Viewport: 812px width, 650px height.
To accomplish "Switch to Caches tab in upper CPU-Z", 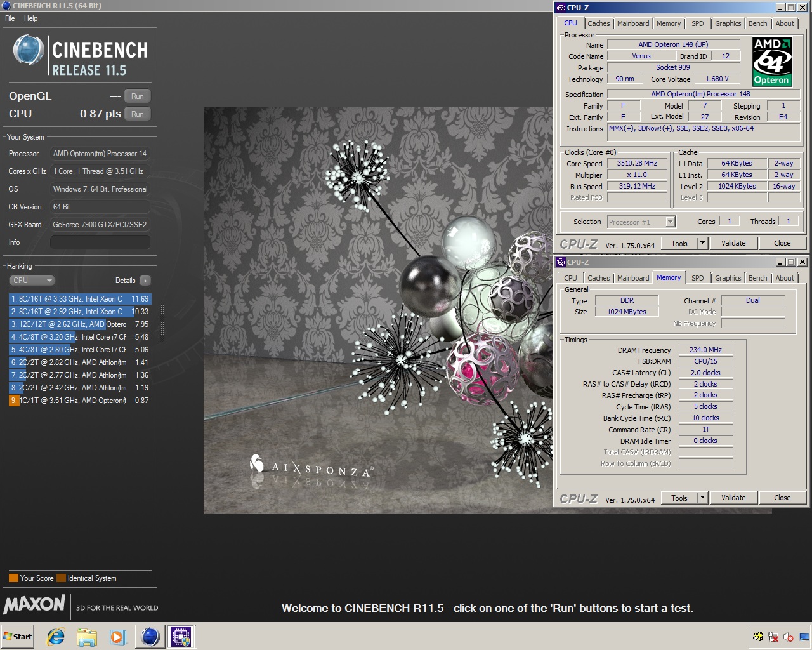I will tap(598, 23).
